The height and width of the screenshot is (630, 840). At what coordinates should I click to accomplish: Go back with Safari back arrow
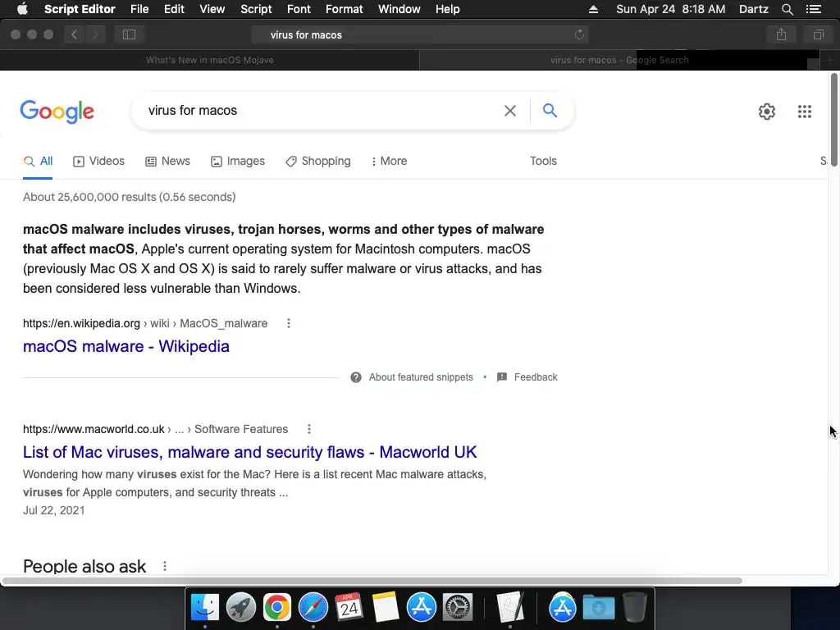tap(75, 34)
